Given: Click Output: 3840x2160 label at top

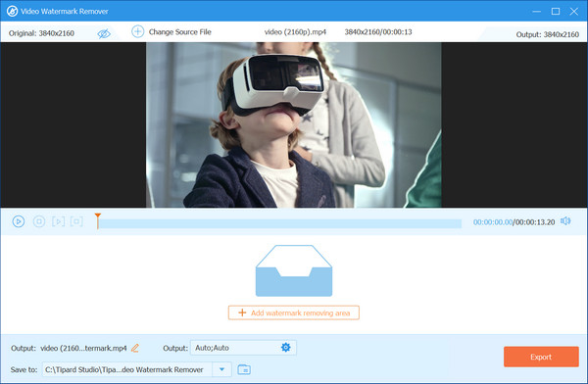Looking at the screenshot, I should 548,34.
